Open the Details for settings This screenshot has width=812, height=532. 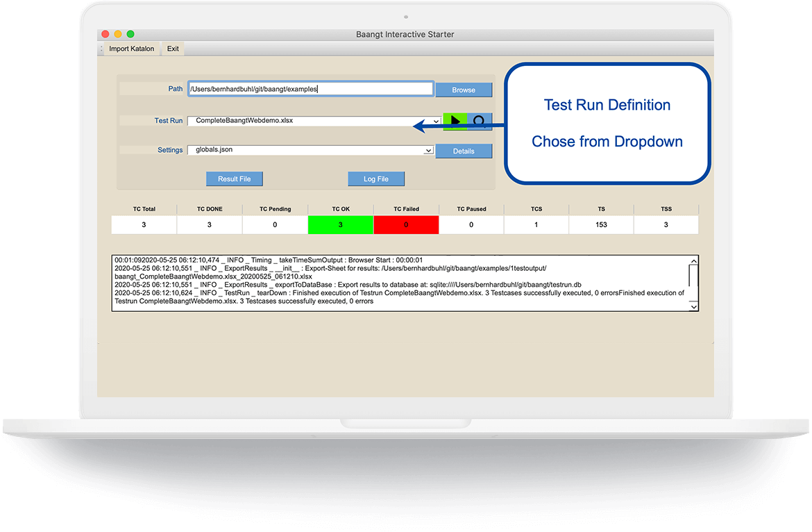[464, 151]
